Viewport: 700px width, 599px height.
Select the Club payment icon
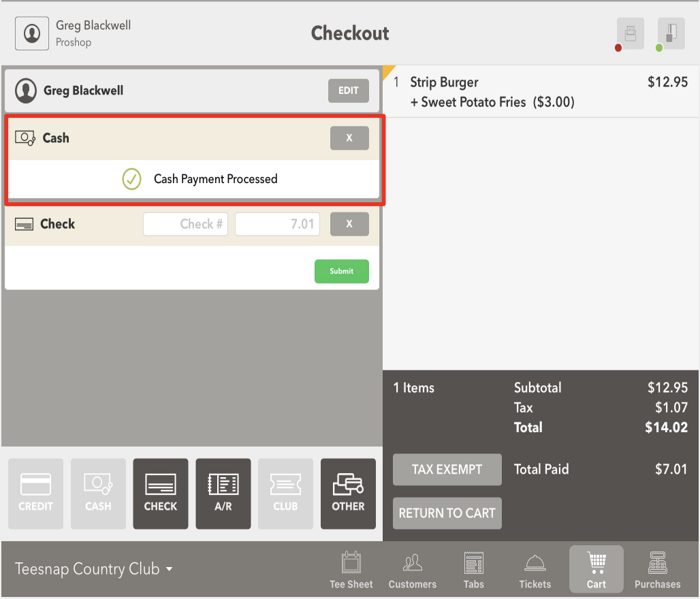point(285,493)
